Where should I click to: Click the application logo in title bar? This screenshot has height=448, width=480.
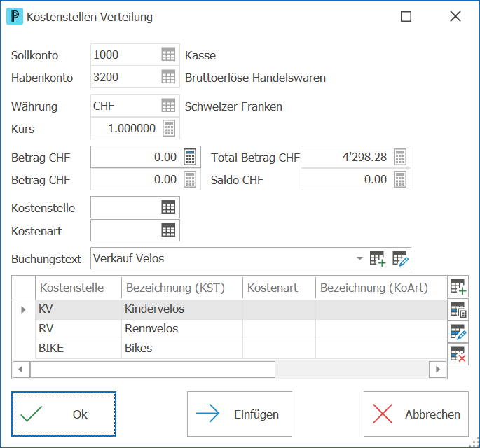pyautogui.click(x=15, y=17)
